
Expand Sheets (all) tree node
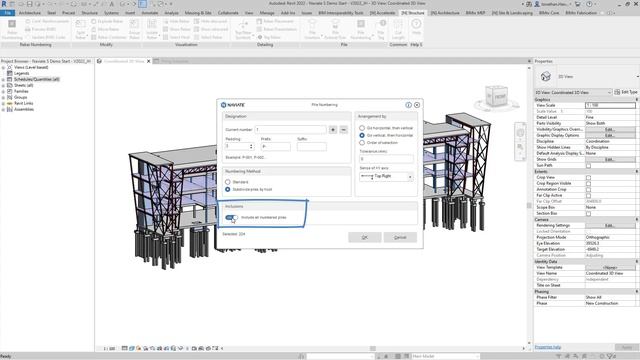(3, 85)
